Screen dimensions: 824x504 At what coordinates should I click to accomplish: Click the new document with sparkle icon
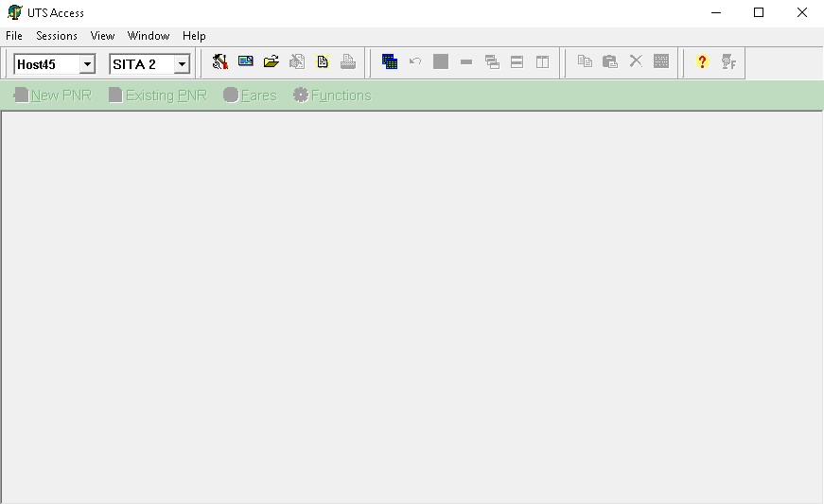323,61
